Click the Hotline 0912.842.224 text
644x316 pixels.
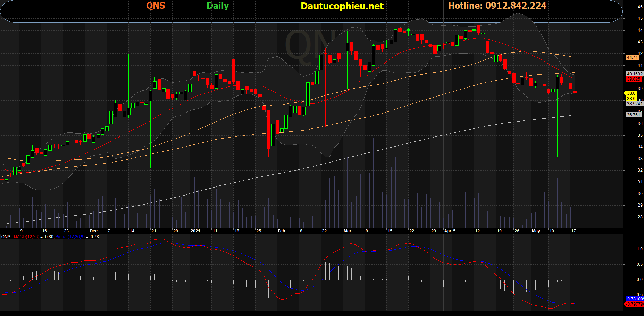[x=497, y=6]
